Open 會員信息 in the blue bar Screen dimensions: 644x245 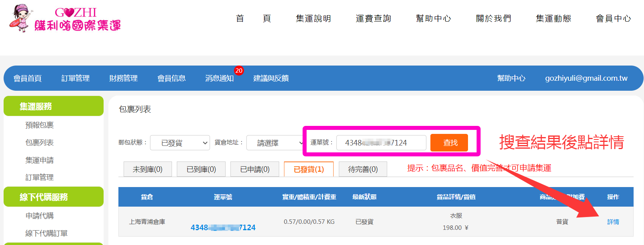click(172, 78)
